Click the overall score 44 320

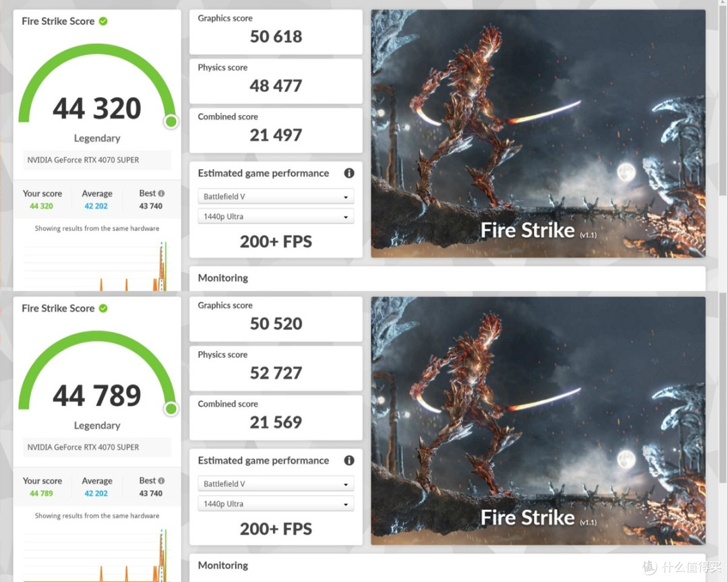96,108
